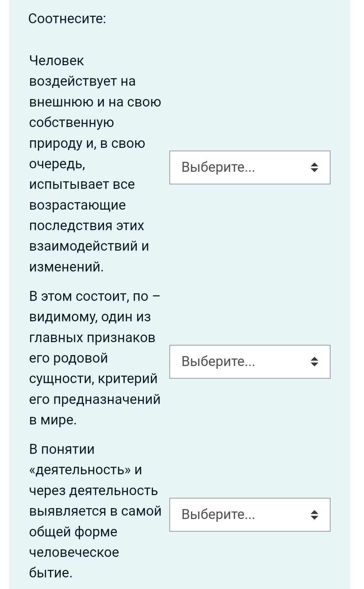Open the dropdown for the "В понятии «деятельность»" statement
364x589 pixels.
click(250, 515)
